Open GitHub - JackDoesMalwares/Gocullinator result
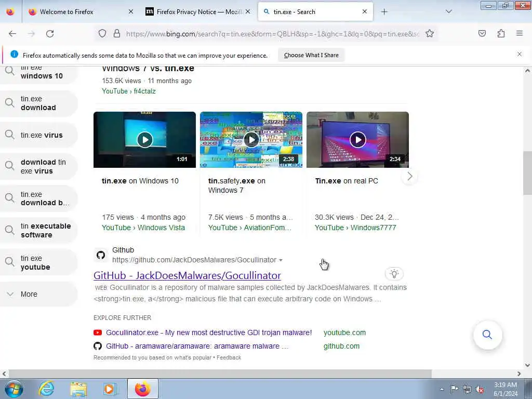 point(187,275)
